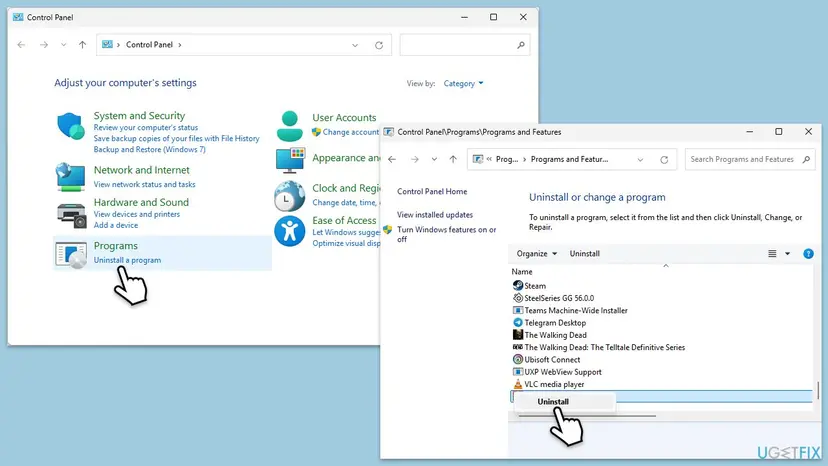Open Programs and Features help icon
Image resolution: width=828 pixels, height=466 pixels.
[x=808, y=254]
